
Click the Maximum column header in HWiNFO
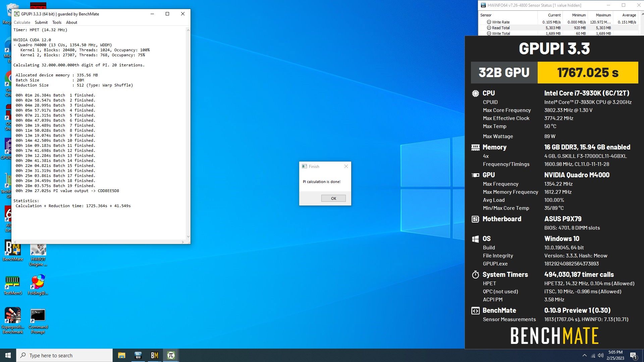click(603, 15)
